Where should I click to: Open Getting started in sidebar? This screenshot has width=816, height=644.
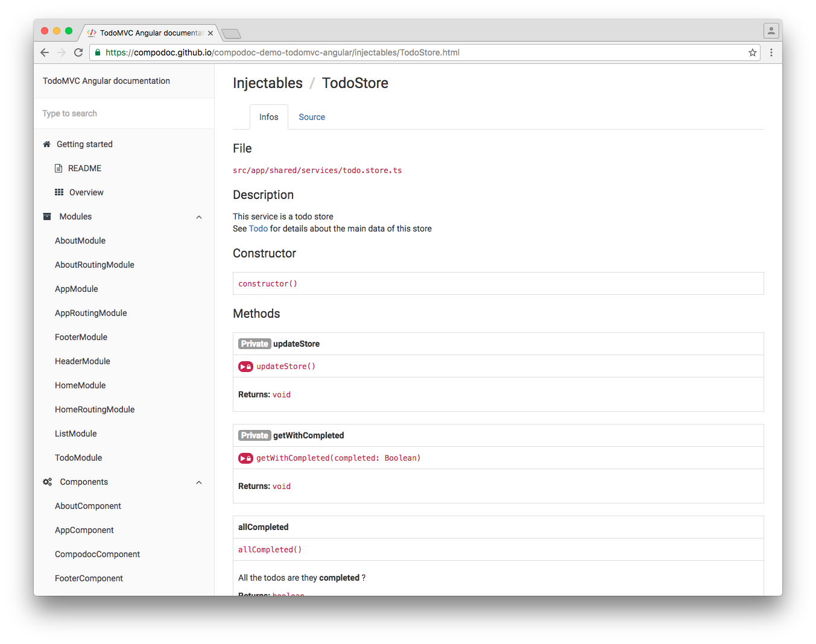[x=84, y=144]
